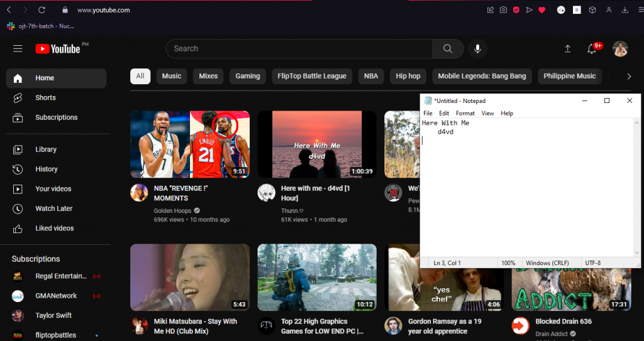This screenshot has height=341, width=644.
Task: Select the Hip hop filter chip
Action: [x=408, y=76]
